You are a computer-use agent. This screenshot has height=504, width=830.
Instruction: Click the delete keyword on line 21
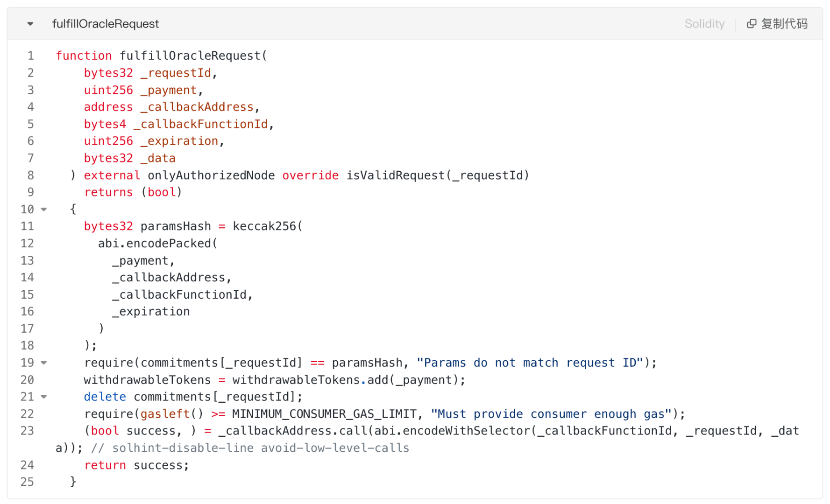[105, 397]
